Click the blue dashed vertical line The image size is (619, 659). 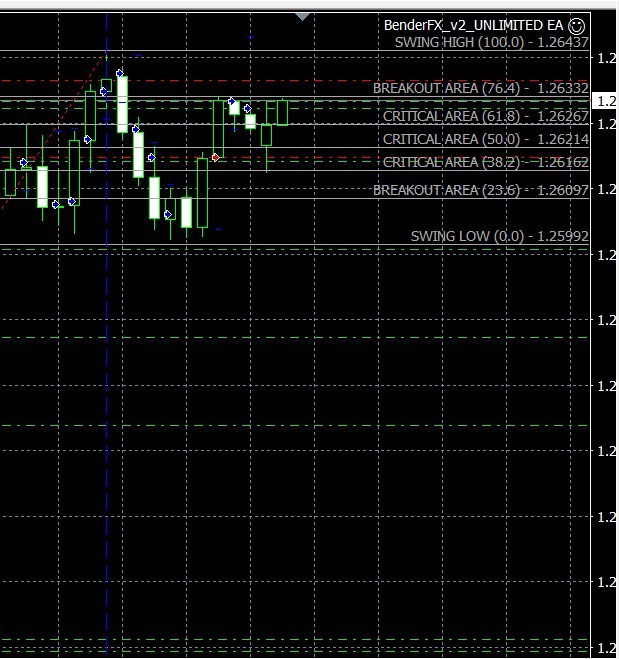[x=106, y=400]
